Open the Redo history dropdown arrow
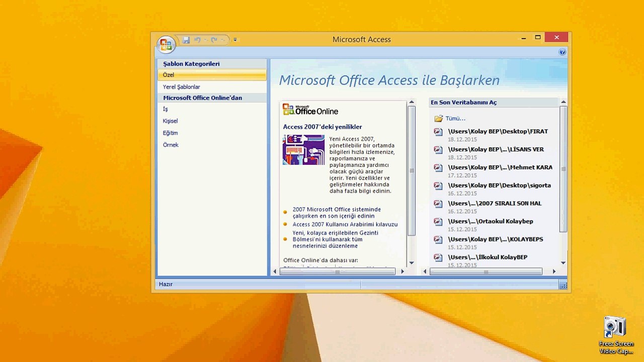Screen dimensions: 644x362 pyautogui.click(x=222, y=40)
